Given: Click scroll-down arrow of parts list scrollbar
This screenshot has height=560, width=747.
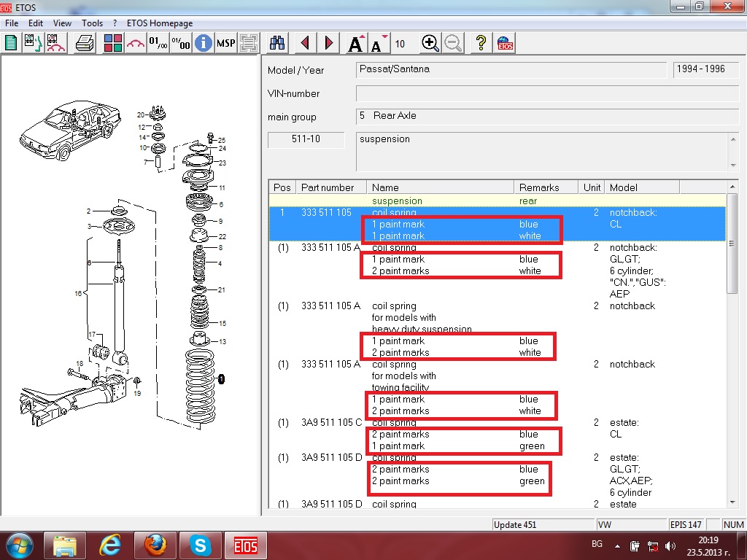Looking at the screenshot, I should point(733,501).
